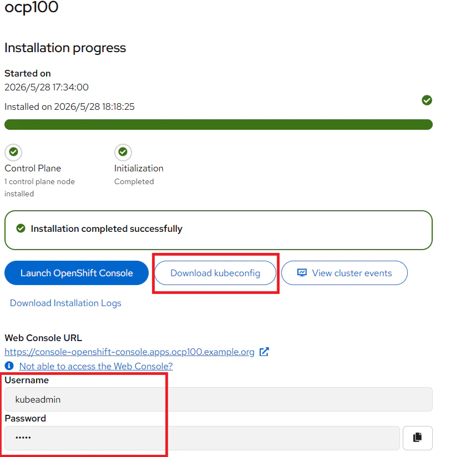Click the '1 control plane node installed' text
The width and height of the screenshot is (476, 457).
pyautogui.click(x=39, y=187)
